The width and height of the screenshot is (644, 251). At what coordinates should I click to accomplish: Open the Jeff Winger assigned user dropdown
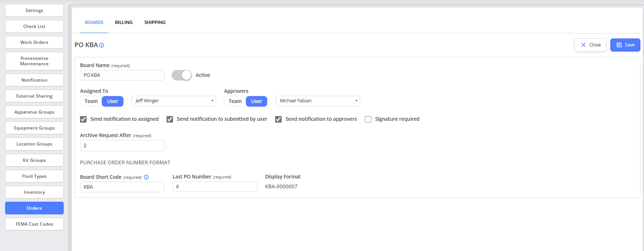(173, 101)
